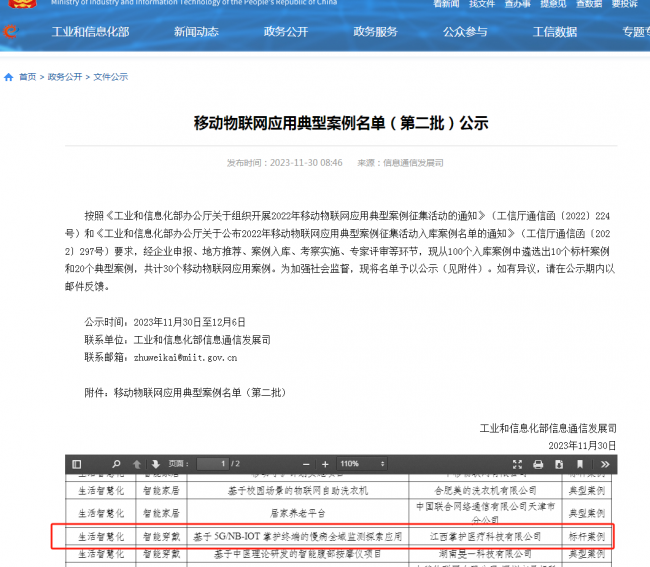Click the 首页 breadcrumb link
This screenshot has width=650, height=567.
(28, 77)
